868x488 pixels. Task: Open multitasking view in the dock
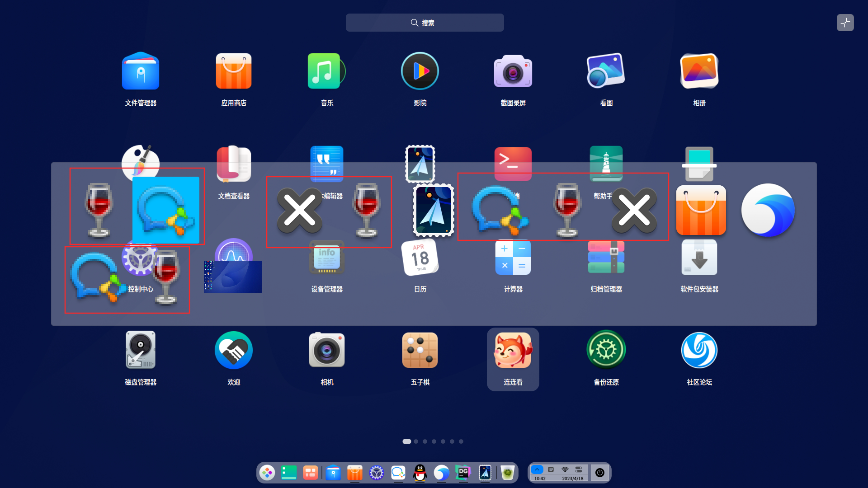[311, 473]
